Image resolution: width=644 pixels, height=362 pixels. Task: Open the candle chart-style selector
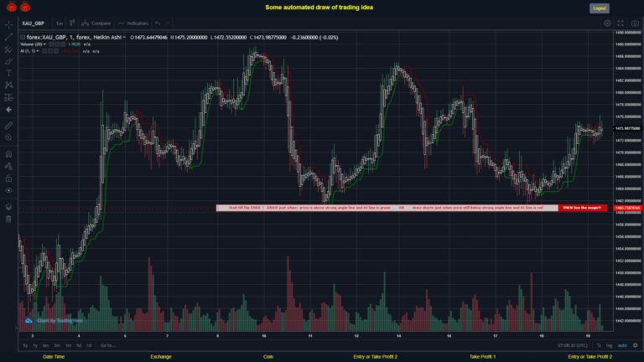coord(72,23)
